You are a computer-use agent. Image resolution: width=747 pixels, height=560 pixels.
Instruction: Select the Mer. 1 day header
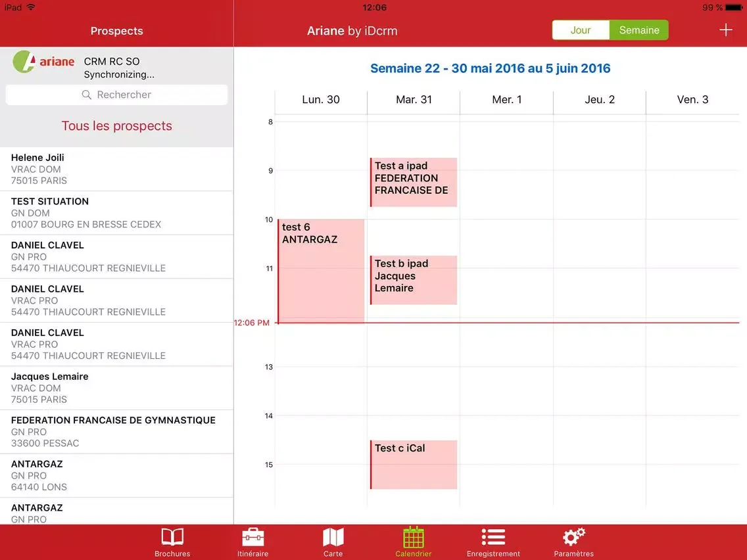point(507,99)
